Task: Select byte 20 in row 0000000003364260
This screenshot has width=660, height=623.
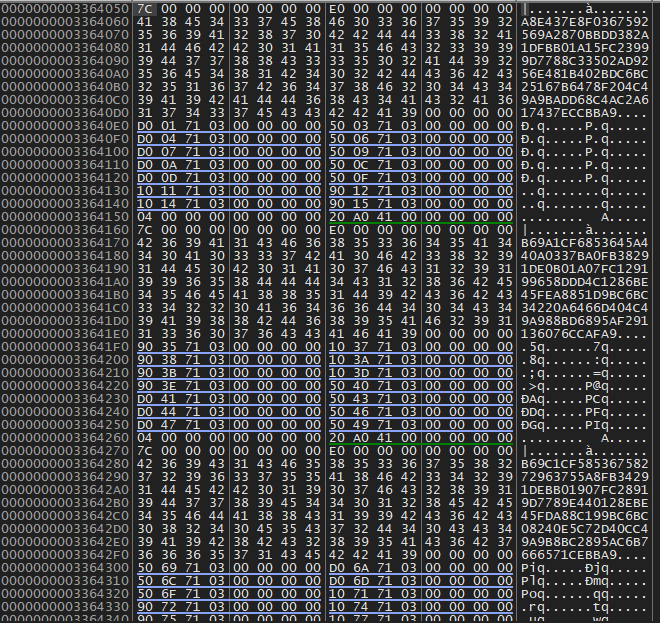Action: (x=337, y=438)
